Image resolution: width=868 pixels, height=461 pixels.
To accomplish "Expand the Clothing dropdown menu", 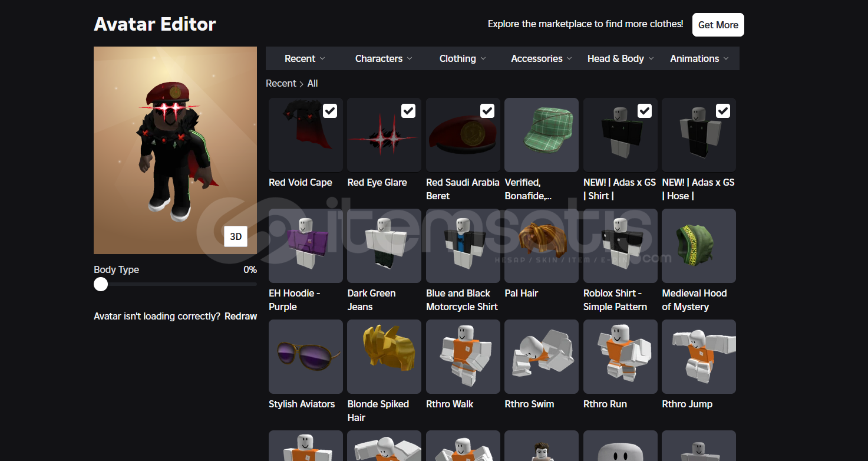I will [x=463, y=58].
